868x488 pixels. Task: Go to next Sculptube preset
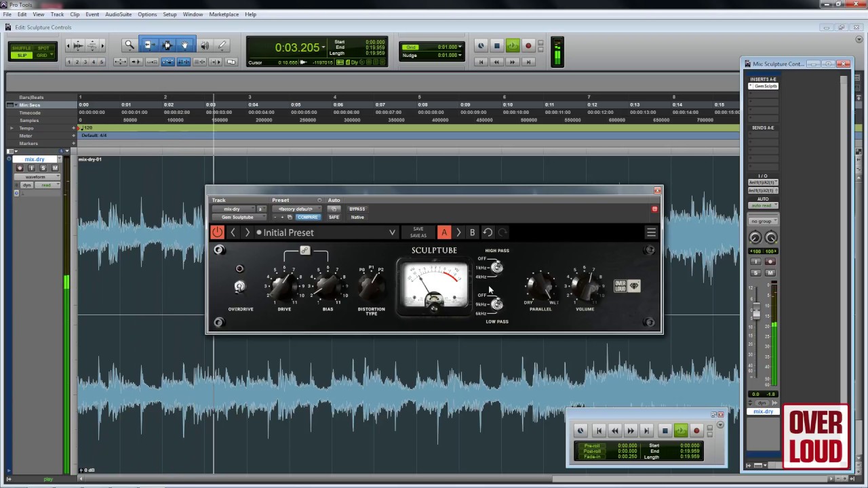[247, 232]
